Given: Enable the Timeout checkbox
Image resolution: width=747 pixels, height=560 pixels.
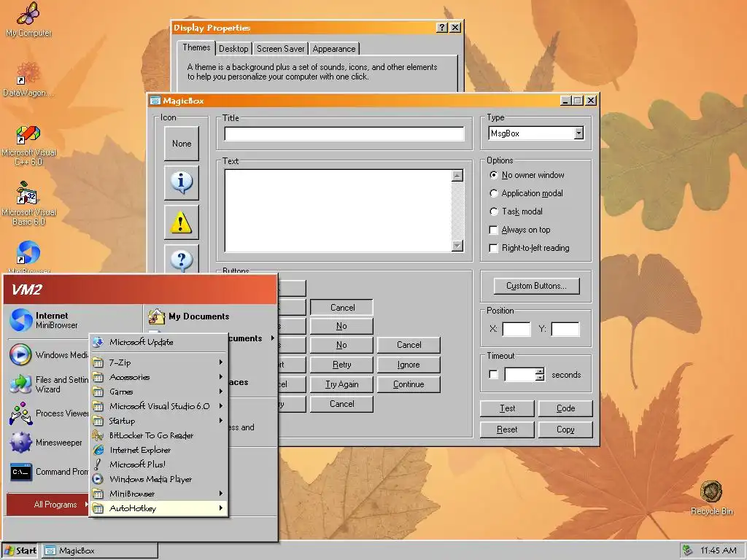Looking at the screenshot, I should (494, 375).
